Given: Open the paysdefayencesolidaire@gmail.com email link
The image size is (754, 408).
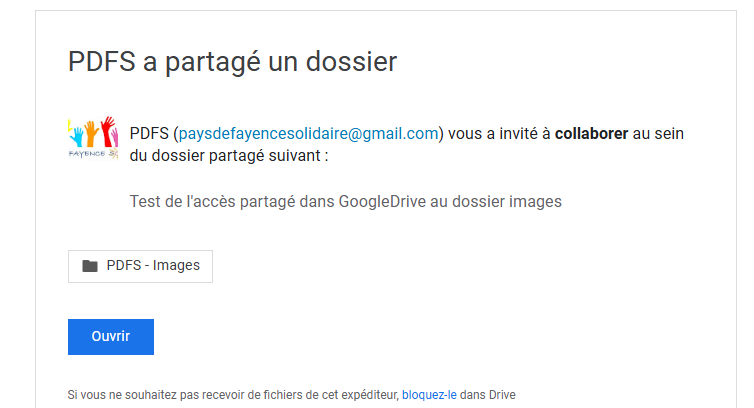Looking at the screenshot, I should 309,134.
